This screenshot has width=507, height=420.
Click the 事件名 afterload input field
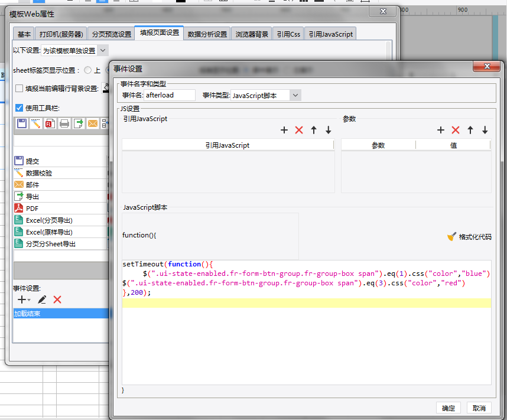(170, 95)
